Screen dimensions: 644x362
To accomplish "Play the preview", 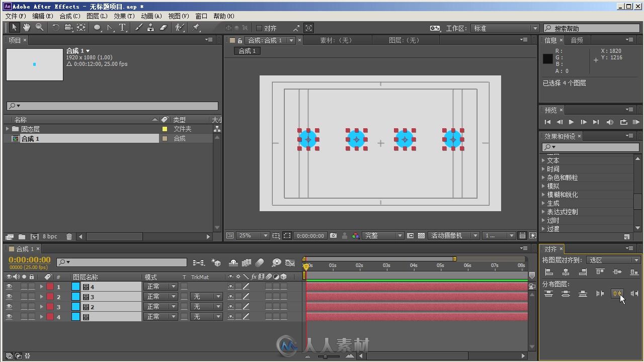I will click(x=571, y=122).
